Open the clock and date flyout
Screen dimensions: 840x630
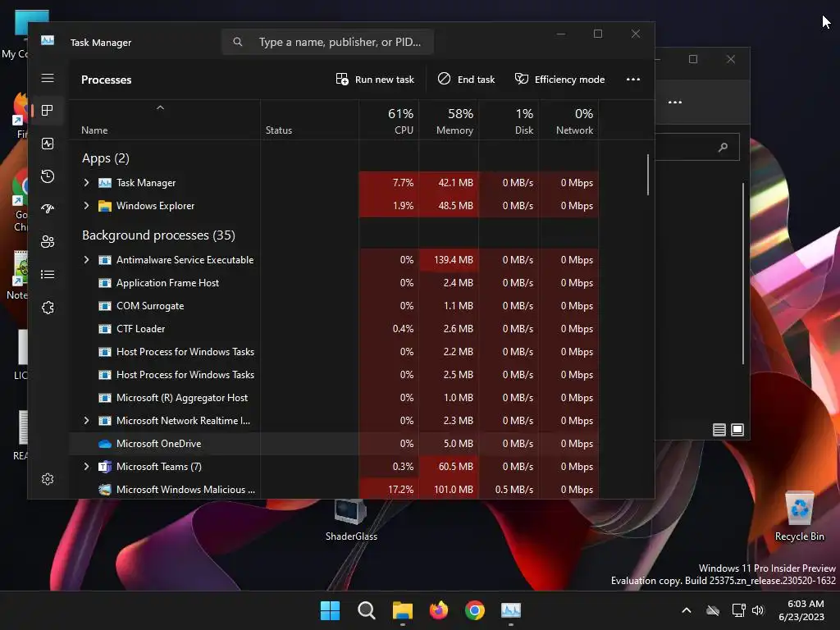(801, 610)
